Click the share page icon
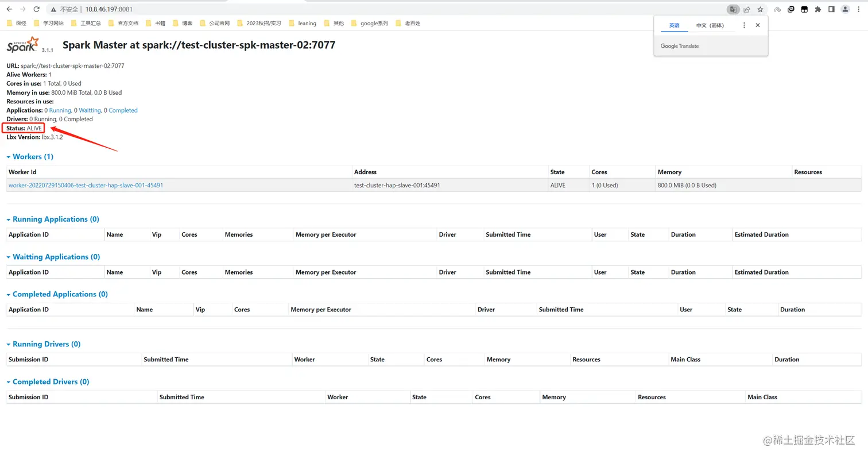Image resolution: width=868 pixels, height=459 pixels. tap(747, 9)
